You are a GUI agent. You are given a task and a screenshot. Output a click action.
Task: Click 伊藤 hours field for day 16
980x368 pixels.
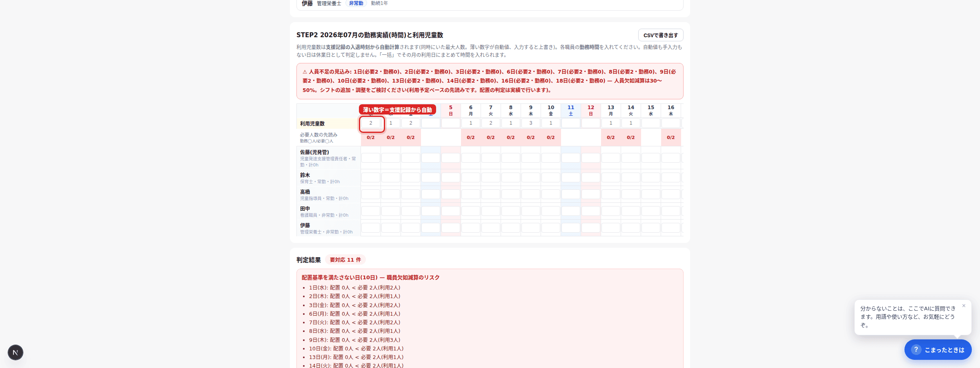pyautogui.click(x=671, y=228)
